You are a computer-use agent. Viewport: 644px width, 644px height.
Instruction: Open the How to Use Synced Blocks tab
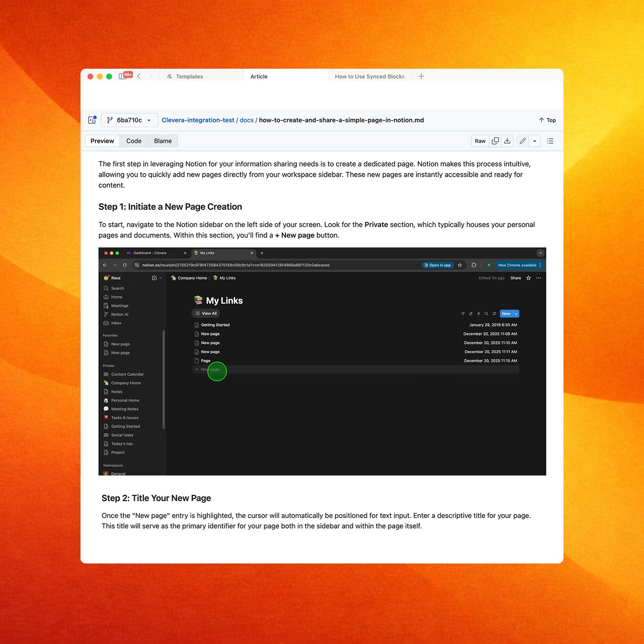pyautogui.click(x=370, y=76)
